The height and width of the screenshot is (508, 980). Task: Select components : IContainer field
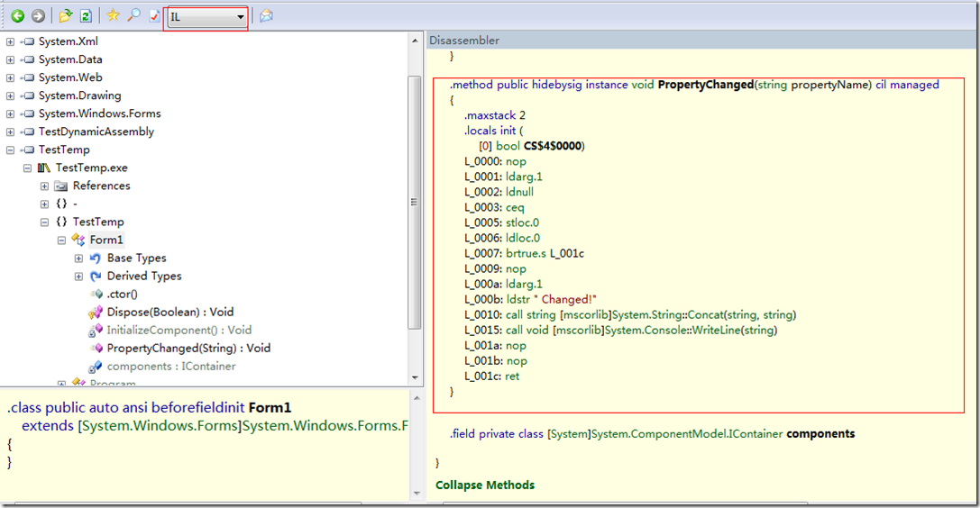pos(171,367)
